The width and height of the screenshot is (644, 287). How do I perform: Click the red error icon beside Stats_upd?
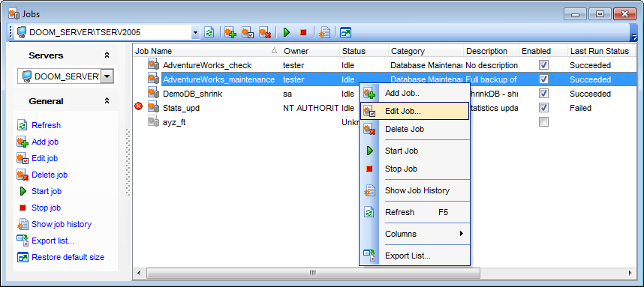[x=139, y=106]
